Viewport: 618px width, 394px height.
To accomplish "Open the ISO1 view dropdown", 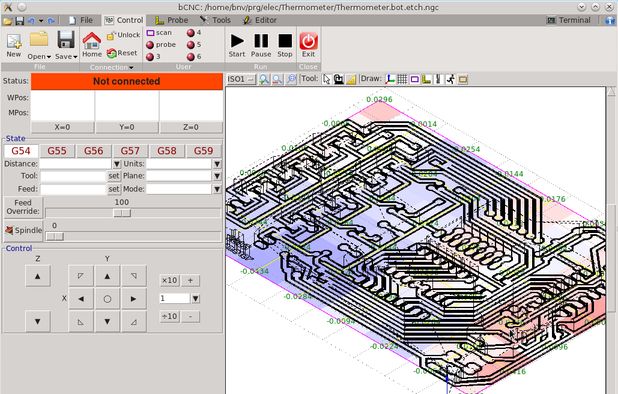I will [x=241, y=79].
